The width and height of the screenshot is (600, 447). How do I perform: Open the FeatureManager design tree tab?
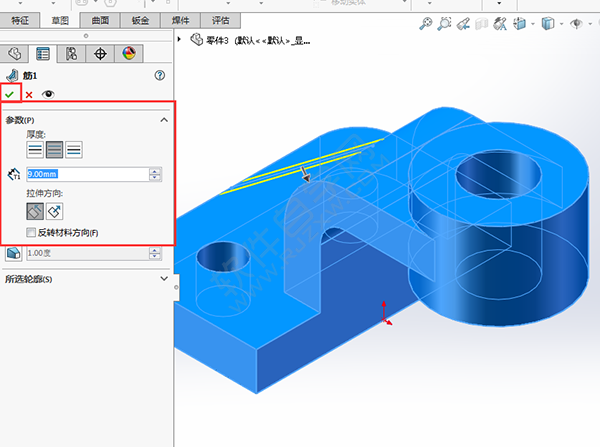coord(15,54)
